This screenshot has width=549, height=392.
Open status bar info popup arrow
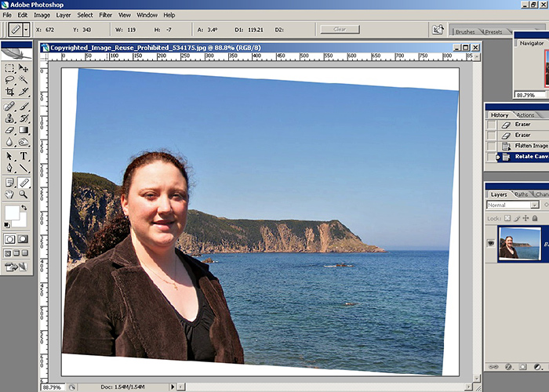click(x=173, y=387)
